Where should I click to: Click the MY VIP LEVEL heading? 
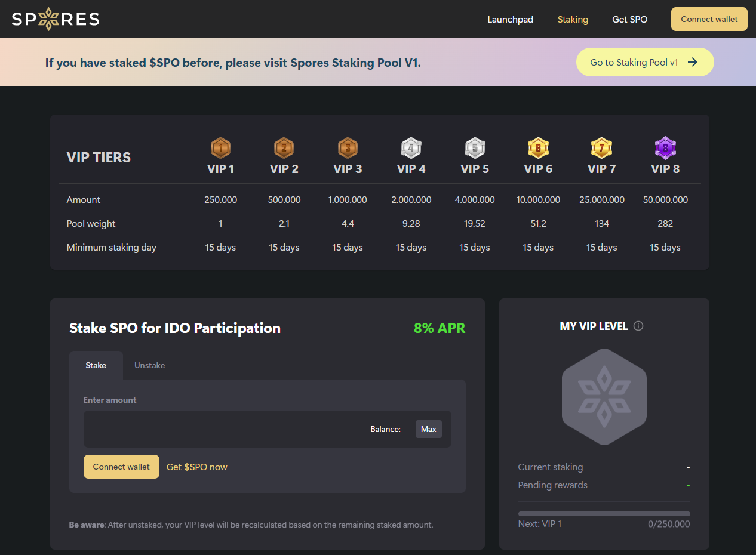[594, 326]
